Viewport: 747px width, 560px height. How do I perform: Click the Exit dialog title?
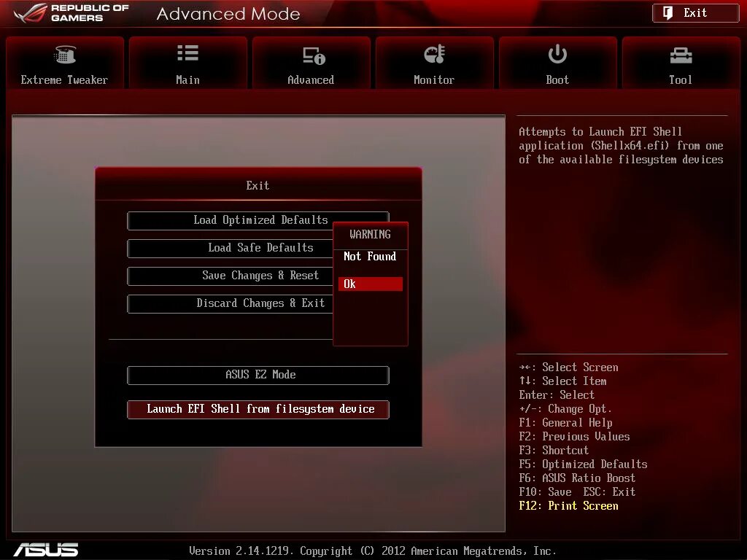point(258,186)
